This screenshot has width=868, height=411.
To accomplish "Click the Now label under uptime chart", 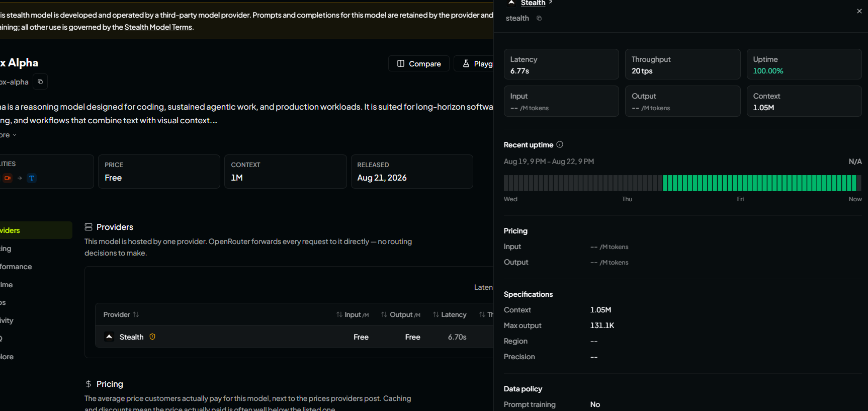I will click(855, 199).
